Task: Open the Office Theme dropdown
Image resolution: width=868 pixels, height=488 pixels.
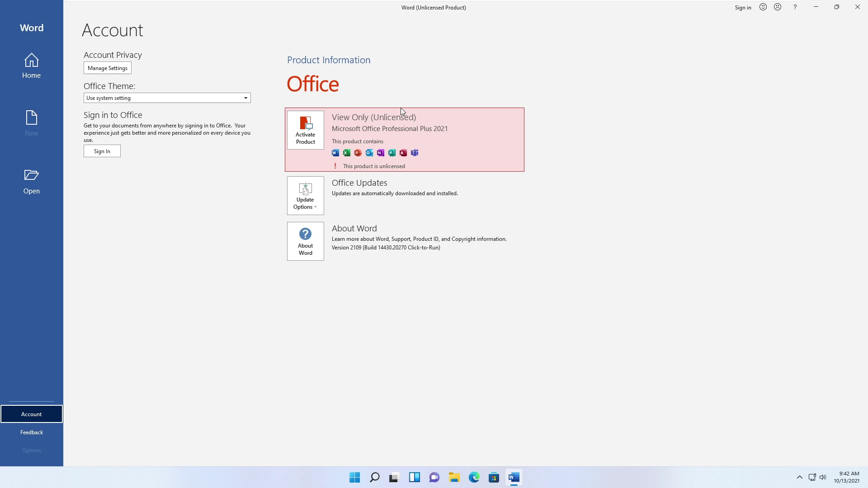Action: [x=167, y=98]
